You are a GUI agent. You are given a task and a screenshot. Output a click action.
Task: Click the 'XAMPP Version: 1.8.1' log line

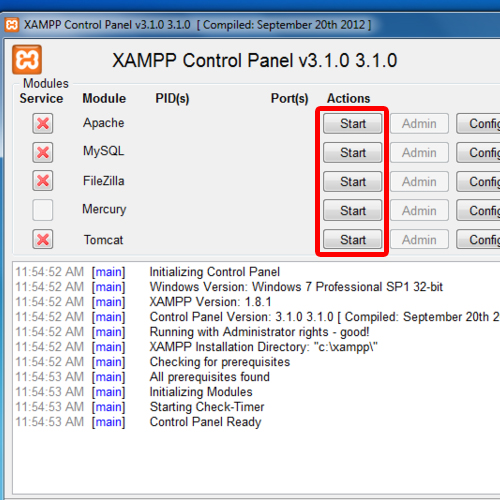(x=210, y=302)
